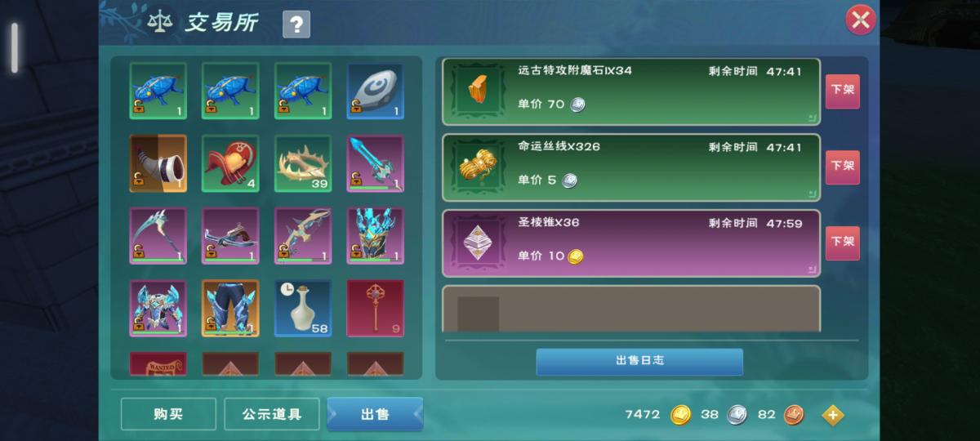Image resolution: width=980 pixels, height=441 pixels.
Task: Open the 圣棱锥X36 listing entry
Action: (x=631, y=243)
